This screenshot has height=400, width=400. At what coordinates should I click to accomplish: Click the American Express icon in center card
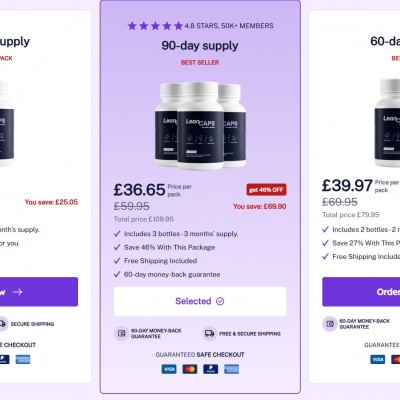pos(231,369)
